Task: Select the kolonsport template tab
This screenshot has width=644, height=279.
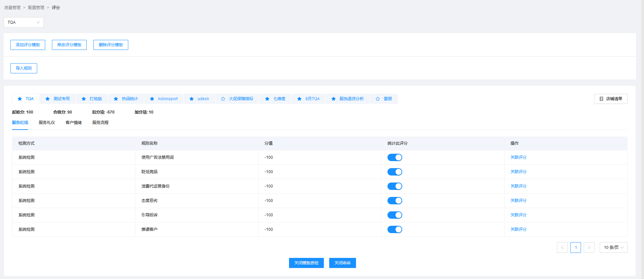Action: click(x=164, y=99)
